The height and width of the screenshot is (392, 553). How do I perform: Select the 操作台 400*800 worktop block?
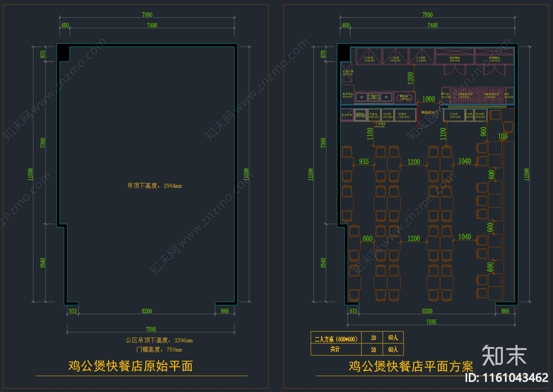pyautogui.click(x=444, y=95)
